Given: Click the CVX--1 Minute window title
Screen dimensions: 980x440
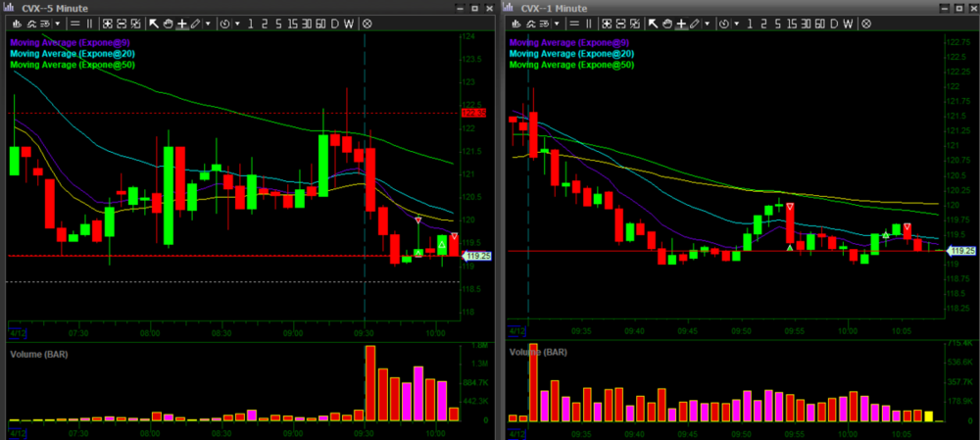Looking at the screenshot, I should (553, 7).
